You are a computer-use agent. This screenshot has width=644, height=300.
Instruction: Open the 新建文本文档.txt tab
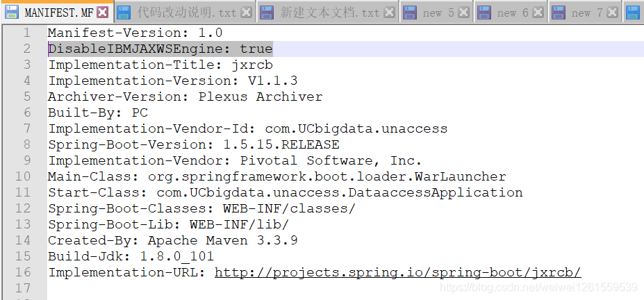coord(330,12)
